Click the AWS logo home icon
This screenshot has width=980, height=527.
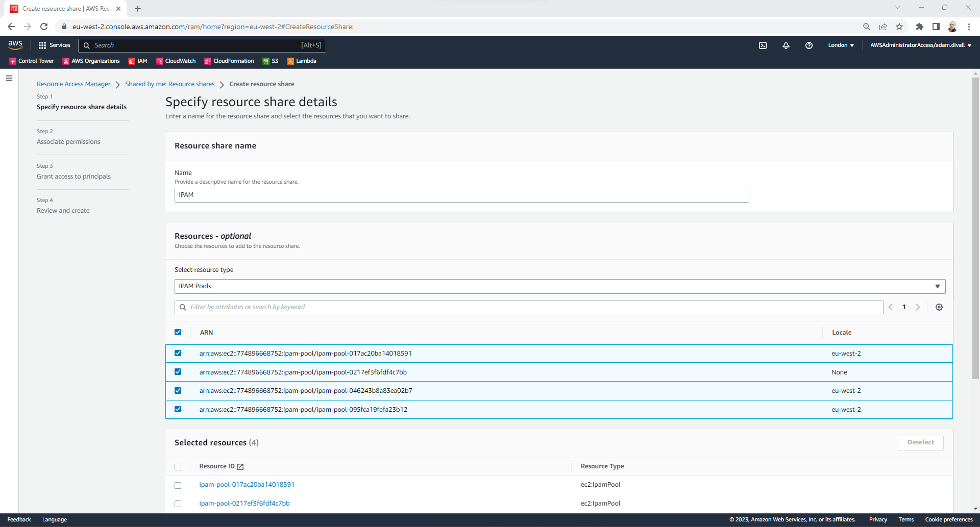[15, 45]
